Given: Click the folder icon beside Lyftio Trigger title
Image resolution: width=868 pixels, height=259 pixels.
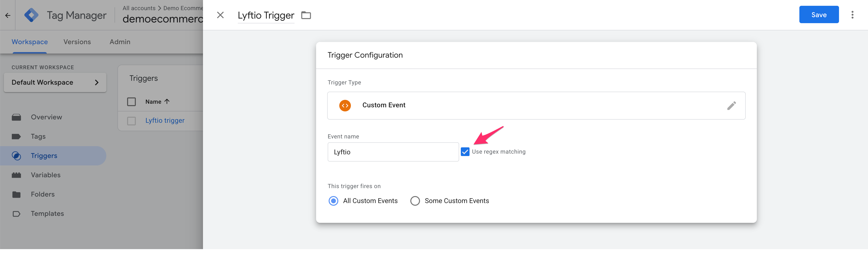Looking at the screenshot, I should pos(306,15).
